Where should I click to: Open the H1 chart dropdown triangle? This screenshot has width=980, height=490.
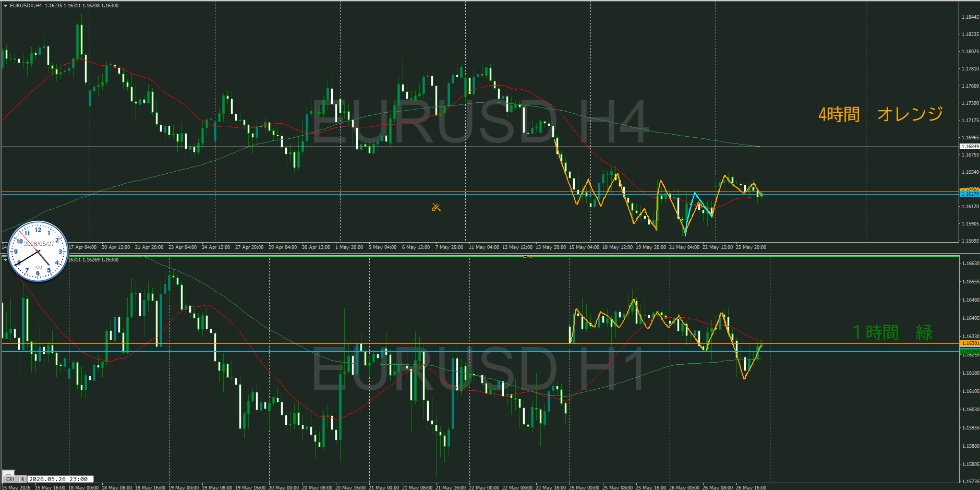pyautogui.click(x=5, y=259)
